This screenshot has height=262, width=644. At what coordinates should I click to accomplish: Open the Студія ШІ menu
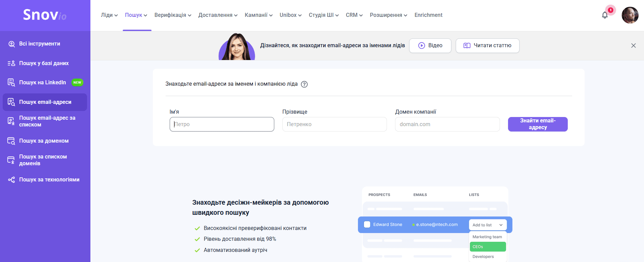324,15
